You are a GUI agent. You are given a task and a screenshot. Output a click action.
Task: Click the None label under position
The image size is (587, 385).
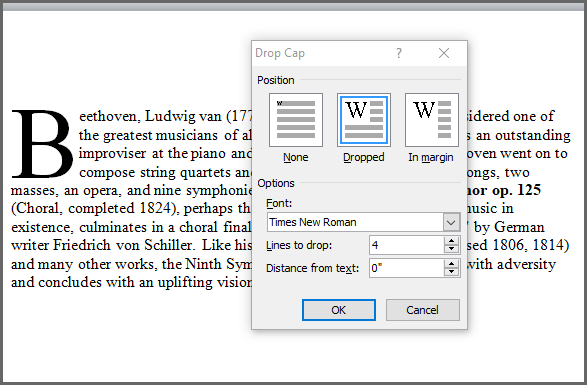point(296,157)
